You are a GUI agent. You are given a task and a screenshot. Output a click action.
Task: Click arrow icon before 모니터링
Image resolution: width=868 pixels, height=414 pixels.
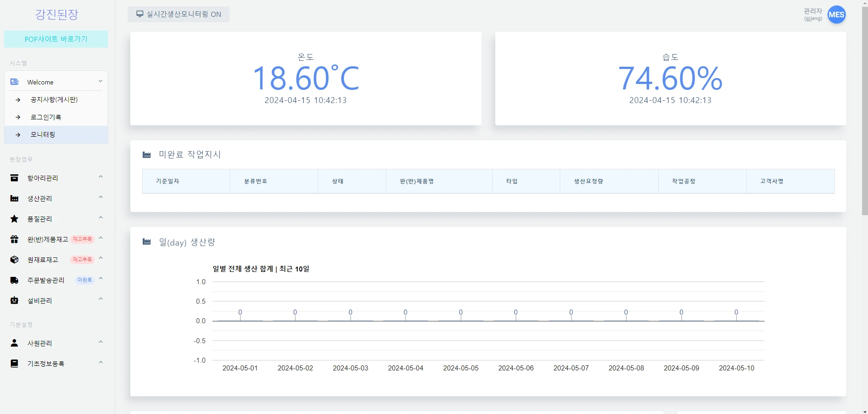[18, 135]
